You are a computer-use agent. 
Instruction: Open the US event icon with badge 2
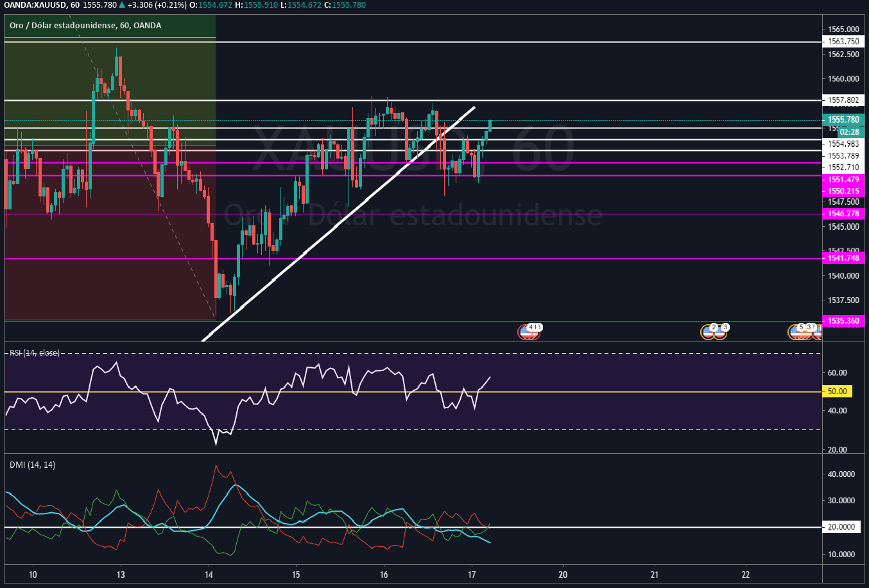(709, 331)
